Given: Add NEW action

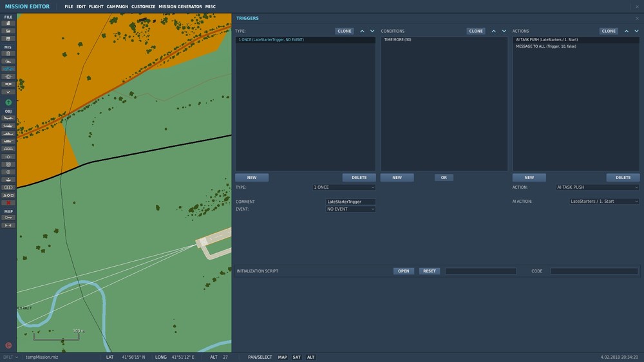Looking at the screenshot, I should [x=529, y=178].
